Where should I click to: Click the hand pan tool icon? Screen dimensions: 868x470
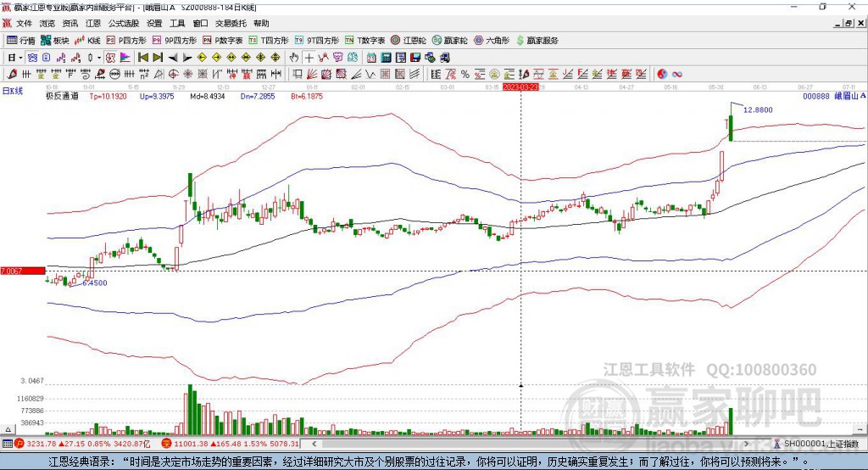click(x=294, y=58)
